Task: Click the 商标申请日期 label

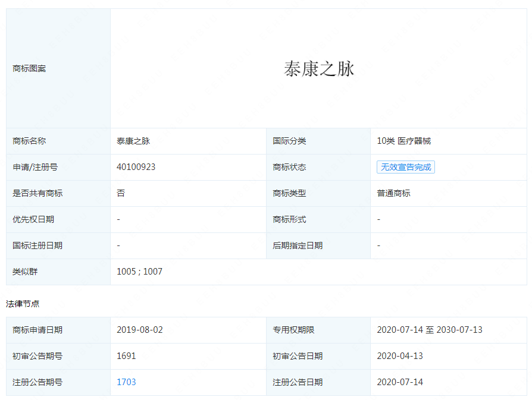Action: click(x=37, y=330)
